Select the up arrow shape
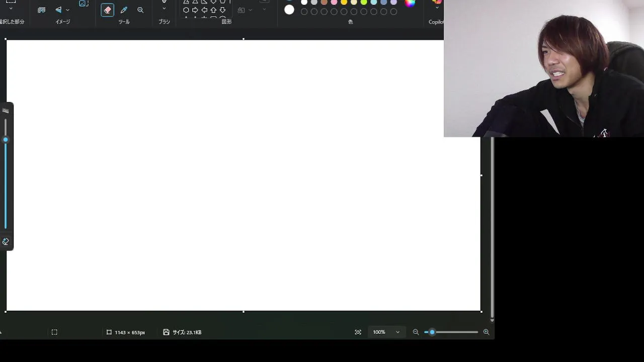 pos(213,10)
